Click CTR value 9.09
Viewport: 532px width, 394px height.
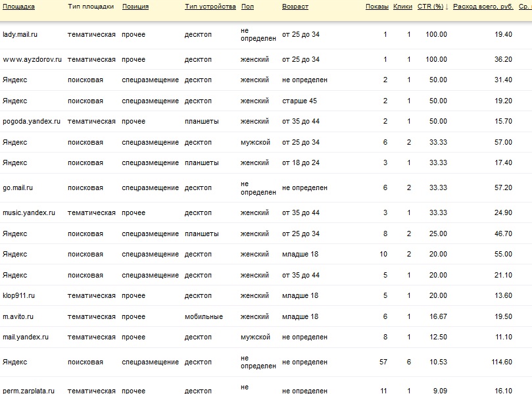(x=440, y=391)
